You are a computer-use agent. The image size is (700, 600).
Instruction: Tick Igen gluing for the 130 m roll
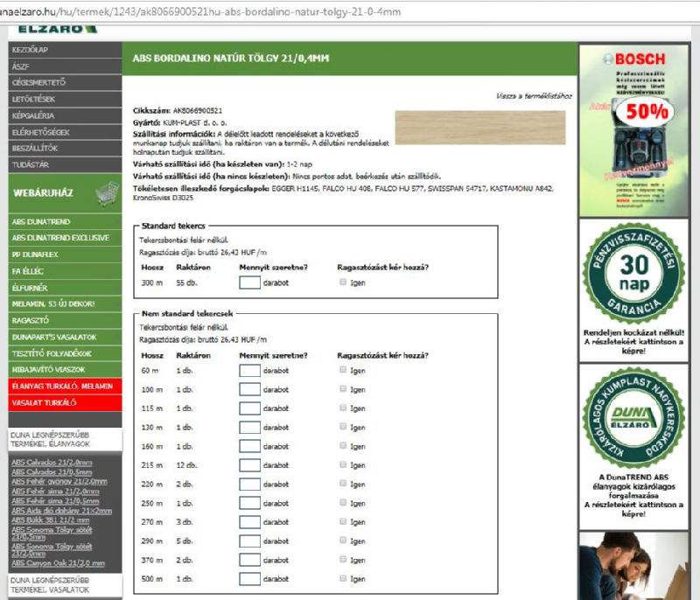pos(343,427)
